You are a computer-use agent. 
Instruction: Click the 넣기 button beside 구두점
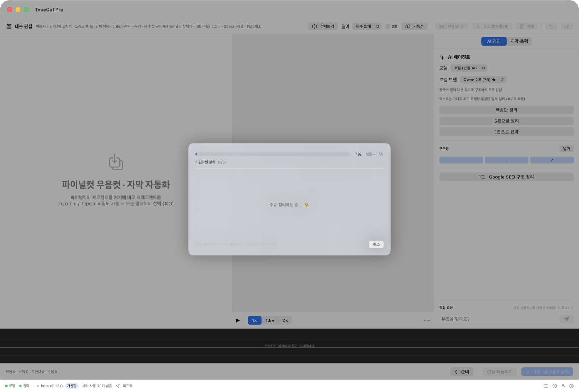[566, 149]
